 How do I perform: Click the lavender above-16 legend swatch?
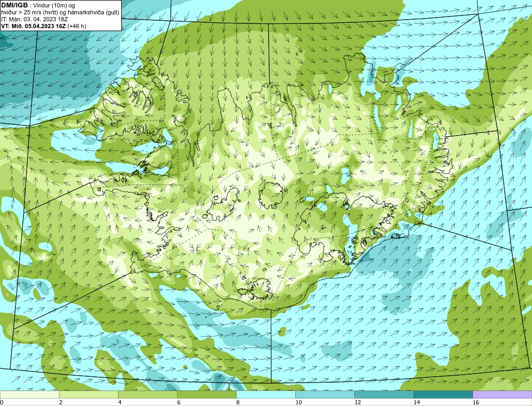pos(502,394)
